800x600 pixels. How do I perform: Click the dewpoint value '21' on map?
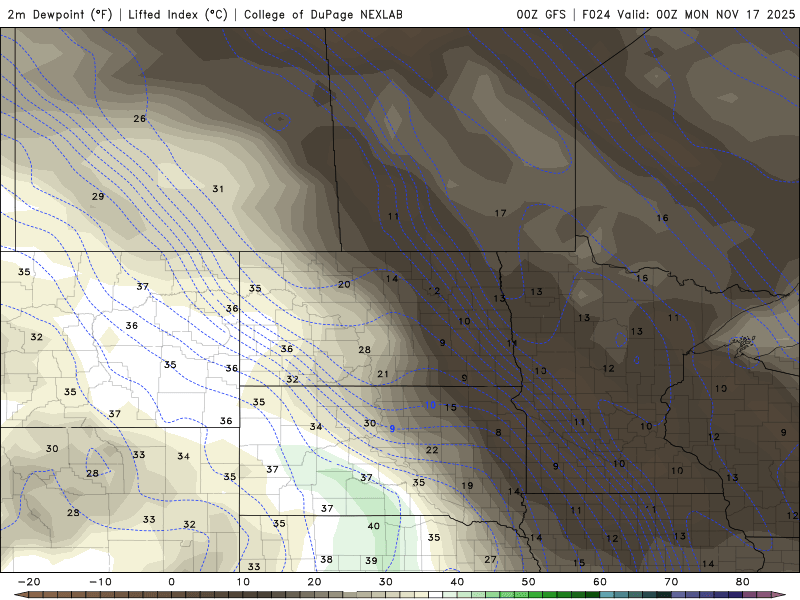click(x=383, y=374)
